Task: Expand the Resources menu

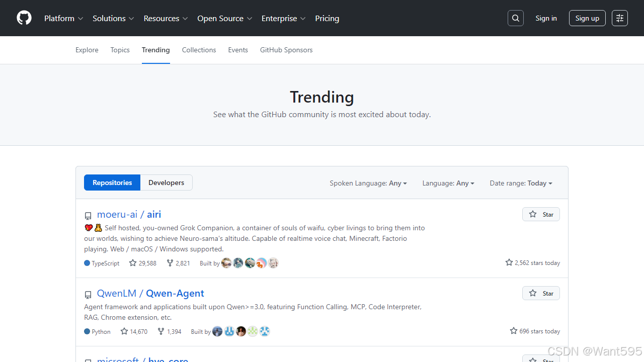Action: (166, 18)
